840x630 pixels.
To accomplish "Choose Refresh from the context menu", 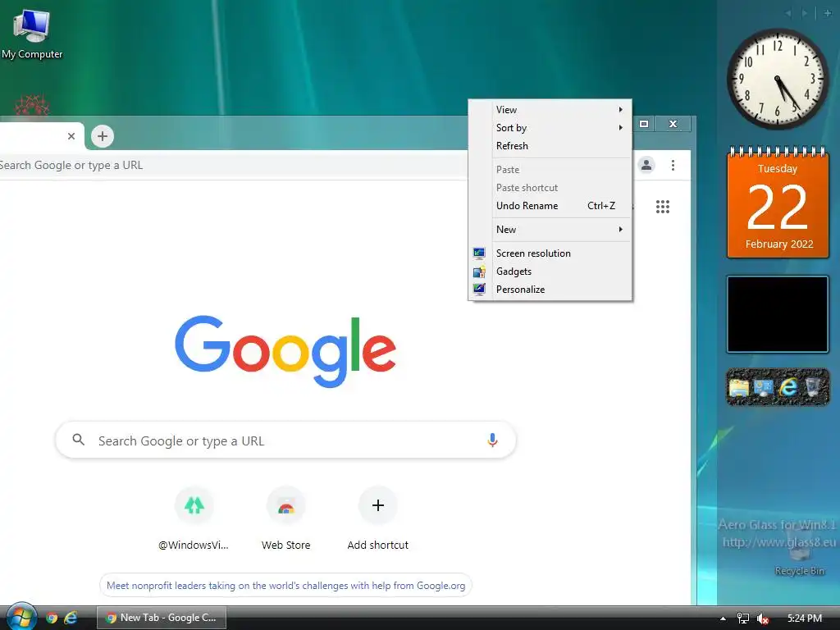I will [x=560, y=146].
